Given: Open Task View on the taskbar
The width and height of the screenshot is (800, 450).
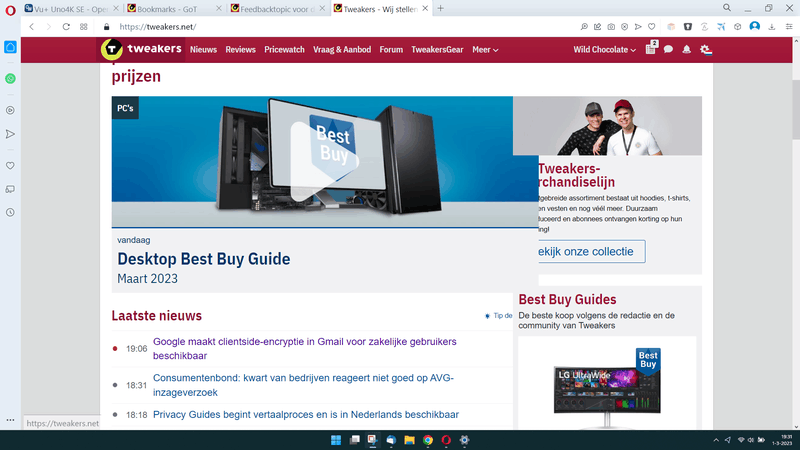Looking at the screenshot, I should click(354, 440).
